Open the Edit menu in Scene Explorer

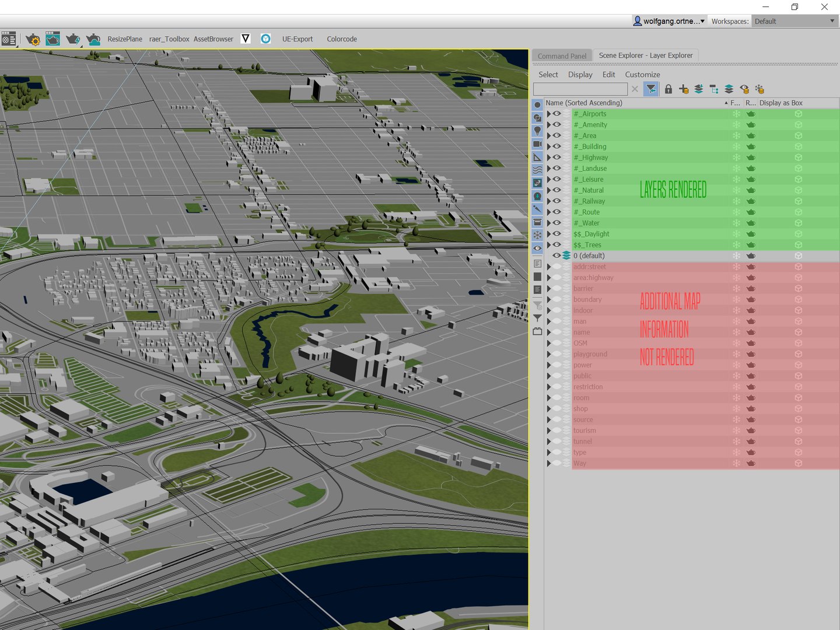pos(609,75)
